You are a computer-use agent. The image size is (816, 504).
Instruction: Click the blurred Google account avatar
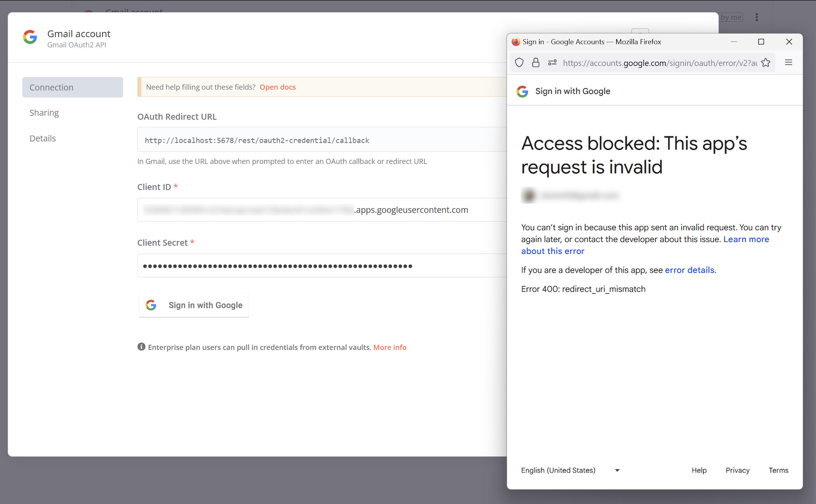[528, 195]
